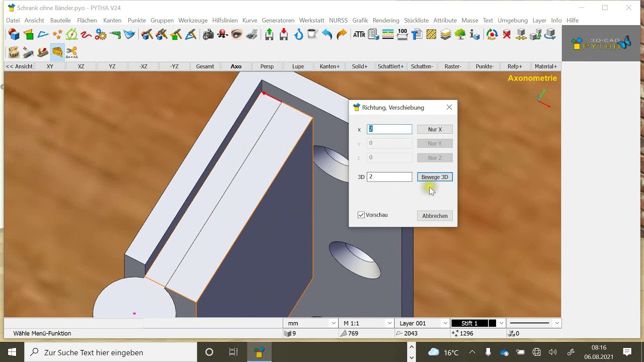
Task: Click the highlighted cheese cutting tool icon
Action: pos(57,52)
